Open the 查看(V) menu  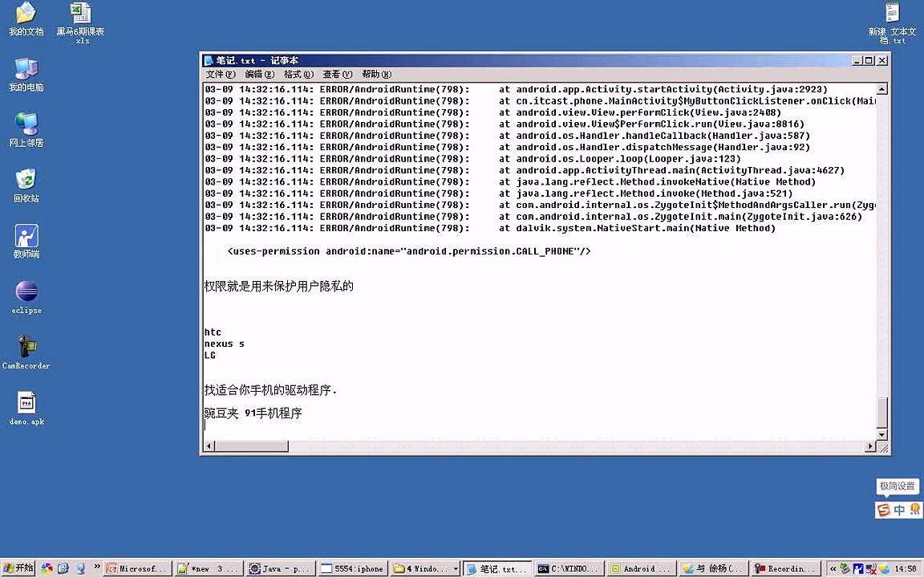coord(338,75)
